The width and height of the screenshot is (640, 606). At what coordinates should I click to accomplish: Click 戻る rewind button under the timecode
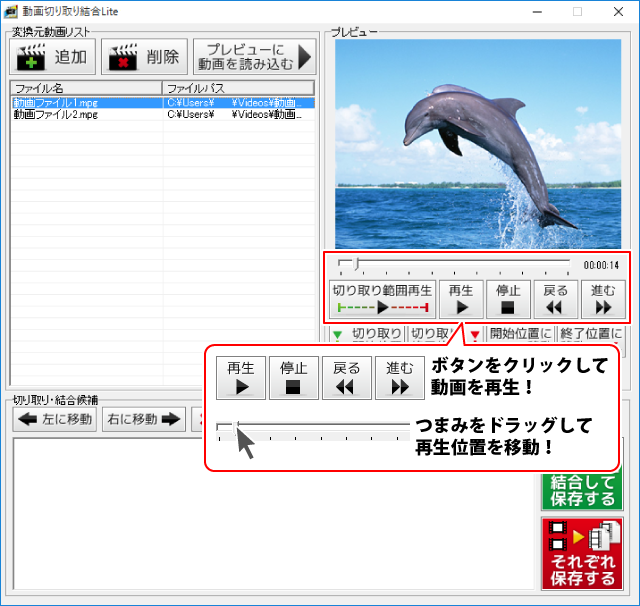pos(556,299)
